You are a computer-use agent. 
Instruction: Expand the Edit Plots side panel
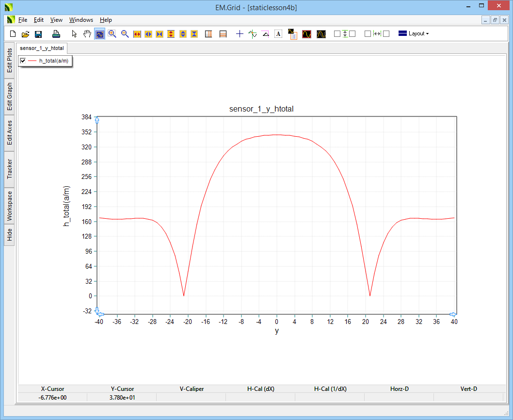(10, 61)
